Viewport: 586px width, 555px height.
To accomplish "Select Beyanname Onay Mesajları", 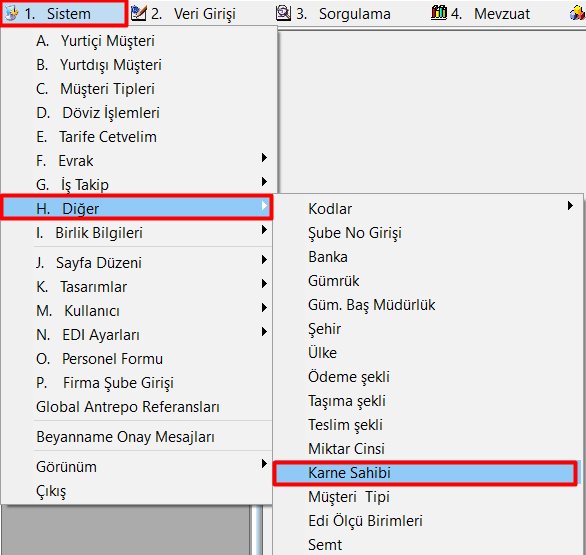I will click(136, 437).
